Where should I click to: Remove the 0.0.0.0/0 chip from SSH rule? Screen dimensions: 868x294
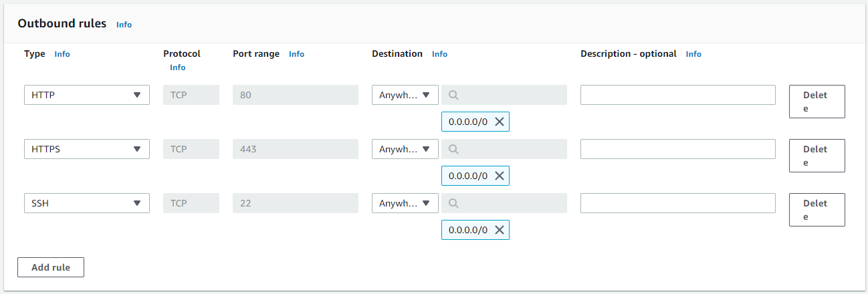click(499, 230)
